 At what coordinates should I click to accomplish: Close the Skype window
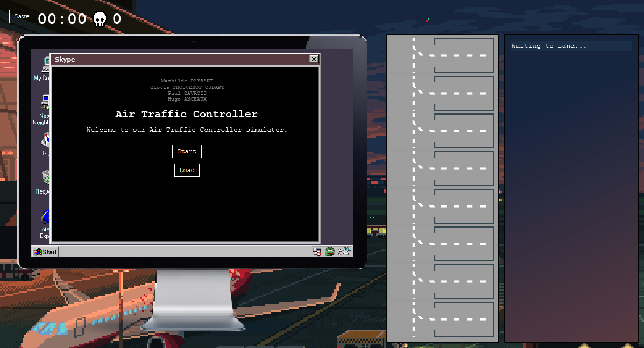(x=314, y=59)
